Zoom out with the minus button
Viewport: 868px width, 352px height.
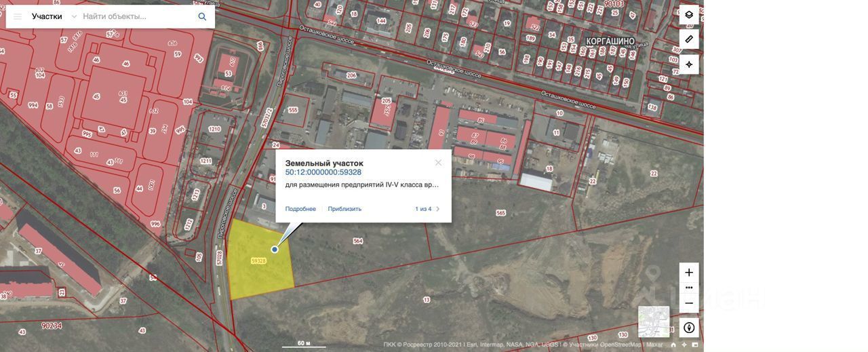[x=689, y=303]
